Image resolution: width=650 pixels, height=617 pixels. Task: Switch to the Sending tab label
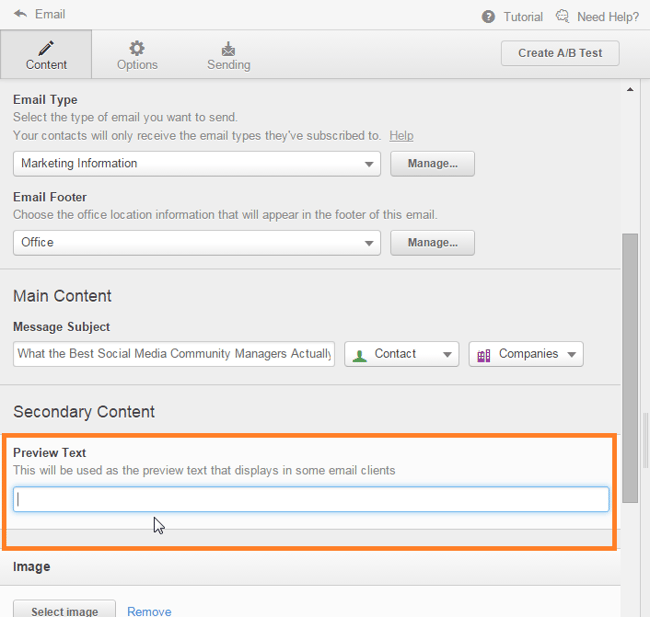click(228, 65)
